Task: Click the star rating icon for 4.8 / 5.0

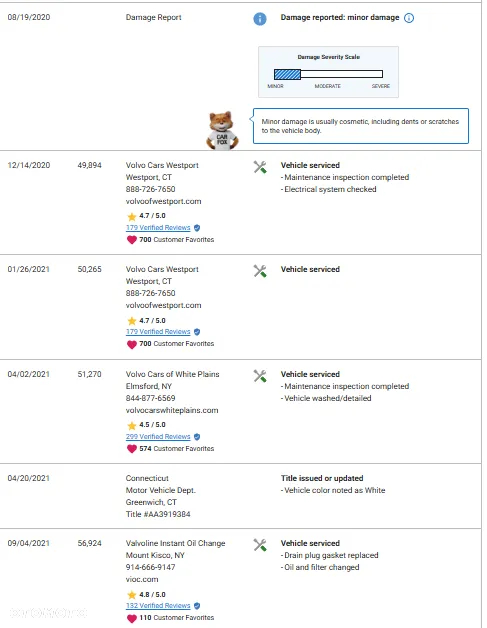Action: [132, 595]
